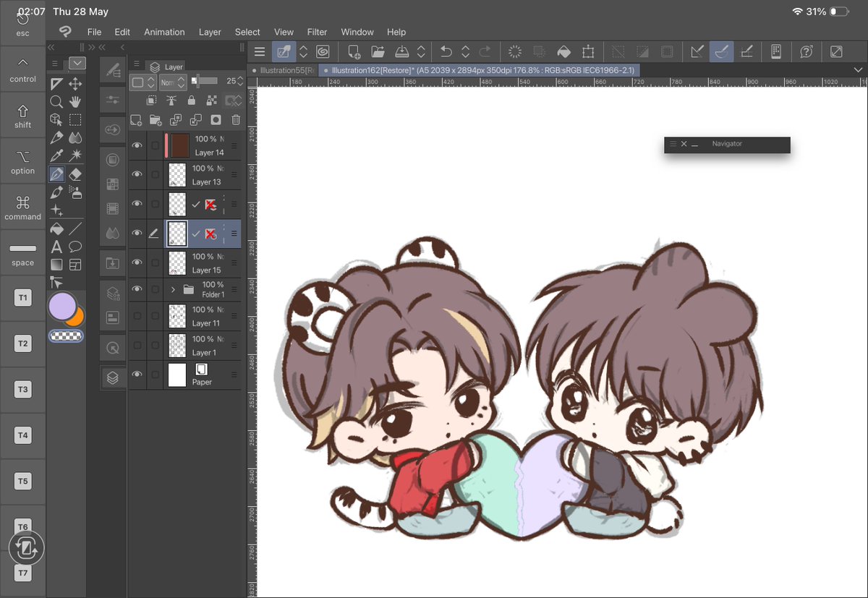Select the Auto select magic wand tool
The width and height of the screenshot is (868, 598).
tap(75, 155)
